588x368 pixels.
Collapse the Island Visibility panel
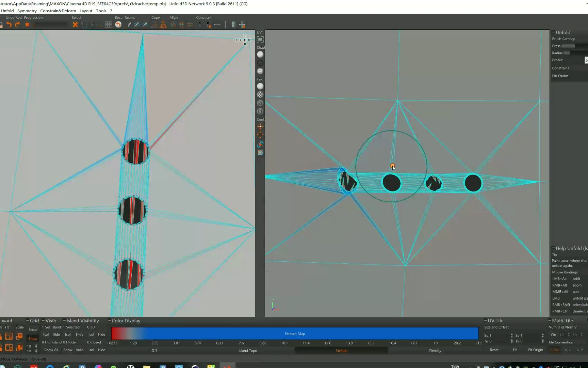click(64, 320)
